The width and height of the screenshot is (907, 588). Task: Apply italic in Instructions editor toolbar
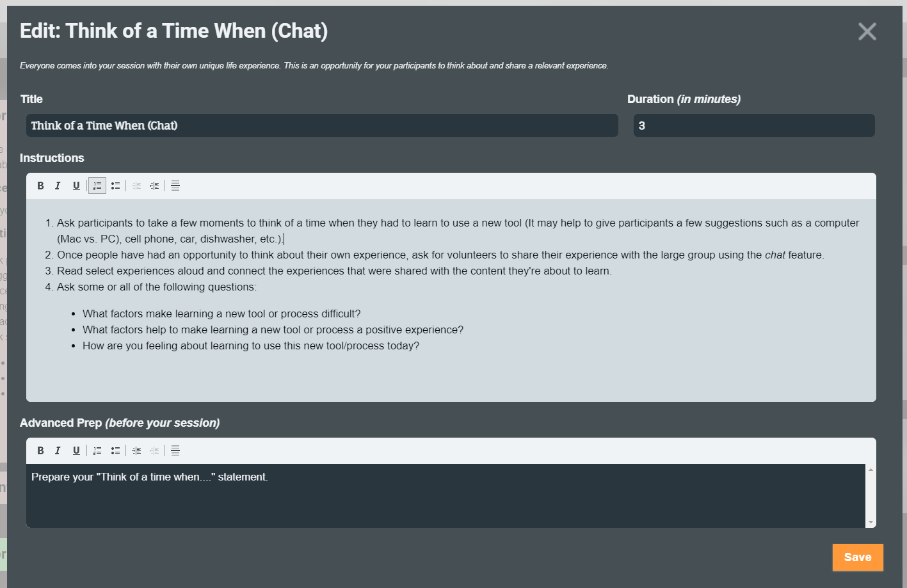pos(58,186)
